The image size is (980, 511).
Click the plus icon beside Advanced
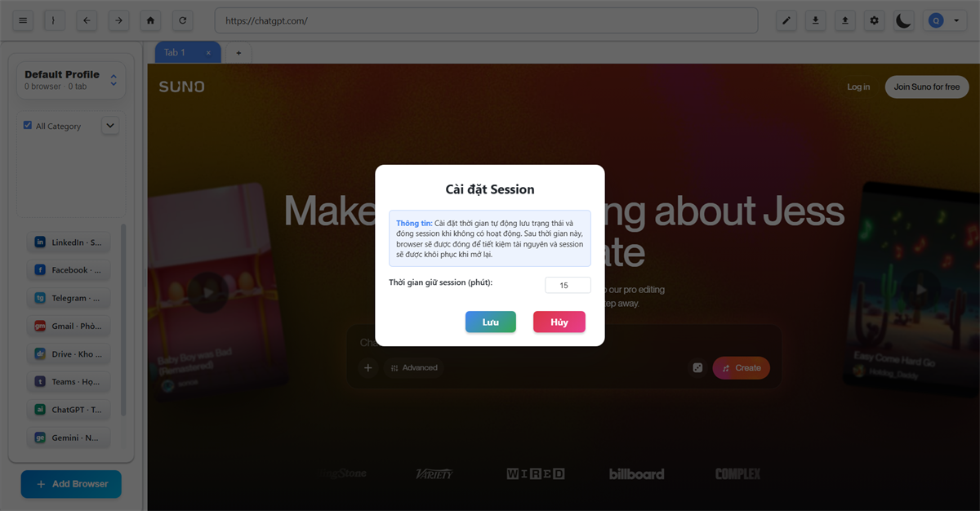click(x=368, y=368)
